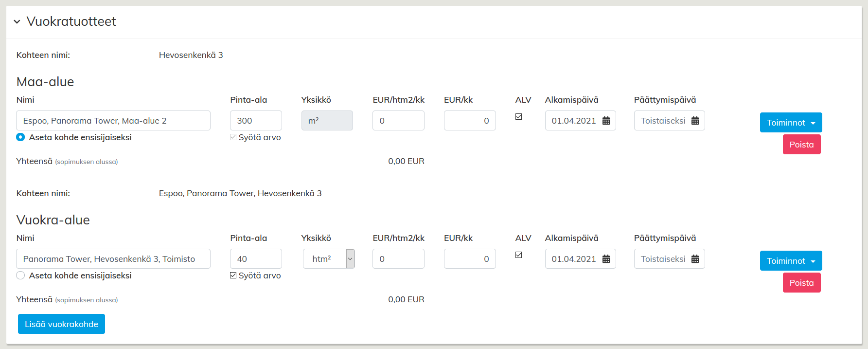The width and height of the screenshot is (868, 349).
Task: Toggle ALV checkbox in Vuokra-alue row
Action: 519,255
